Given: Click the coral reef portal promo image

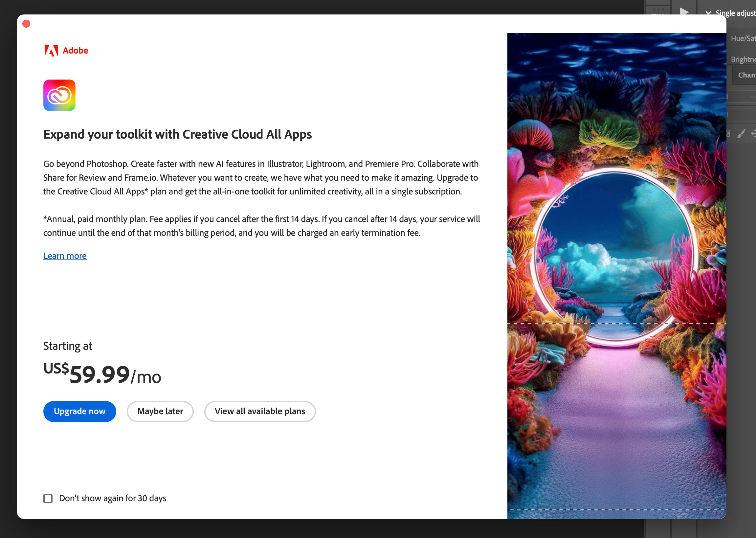Looking at the screenshot, I should coord(616,275).
